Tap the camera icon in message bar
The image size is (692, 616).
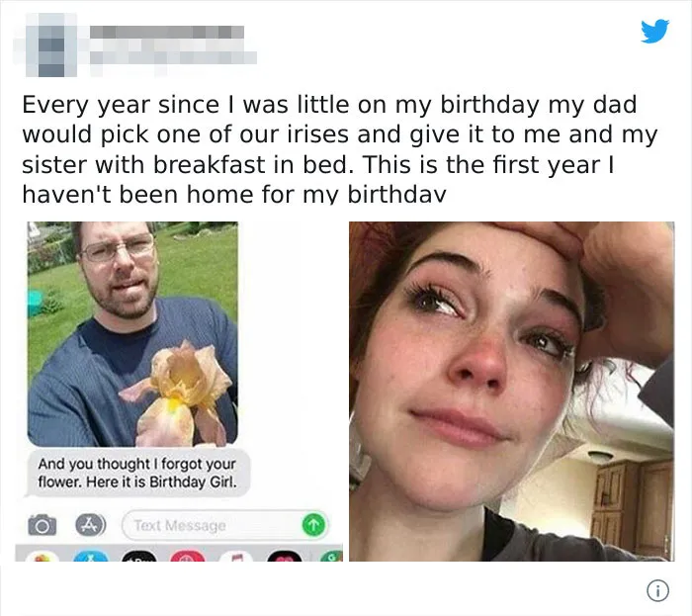(x=43, y=525)
